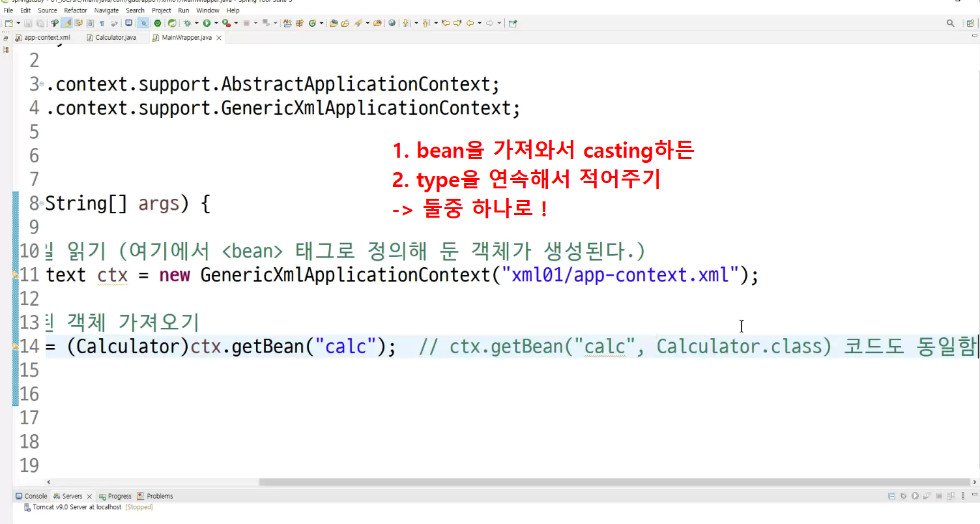Open the Run configurations dropdown arrow
980x524 pixels.
(216, 23)
